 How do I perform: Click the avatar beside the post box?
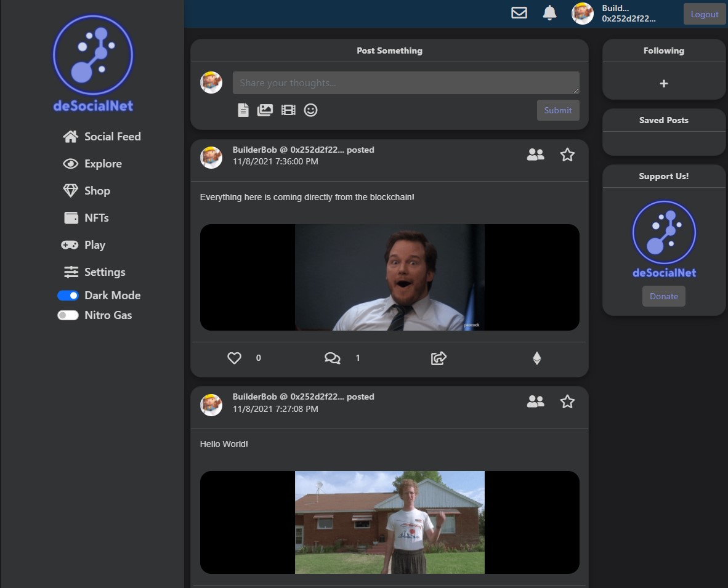coord(211,83)
